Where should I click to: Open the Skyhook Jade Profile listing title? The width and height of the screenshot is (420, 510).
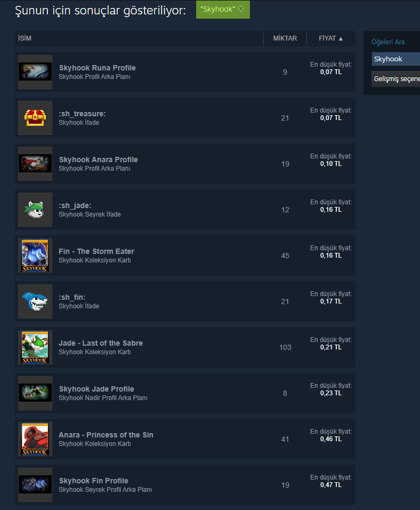[96, 389]
